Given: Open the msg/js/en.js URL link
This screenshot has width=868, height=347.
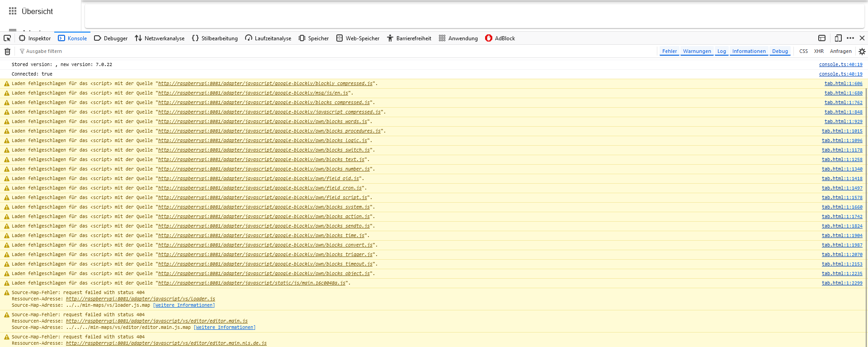Looking at the screenshot, I should 253,93.
